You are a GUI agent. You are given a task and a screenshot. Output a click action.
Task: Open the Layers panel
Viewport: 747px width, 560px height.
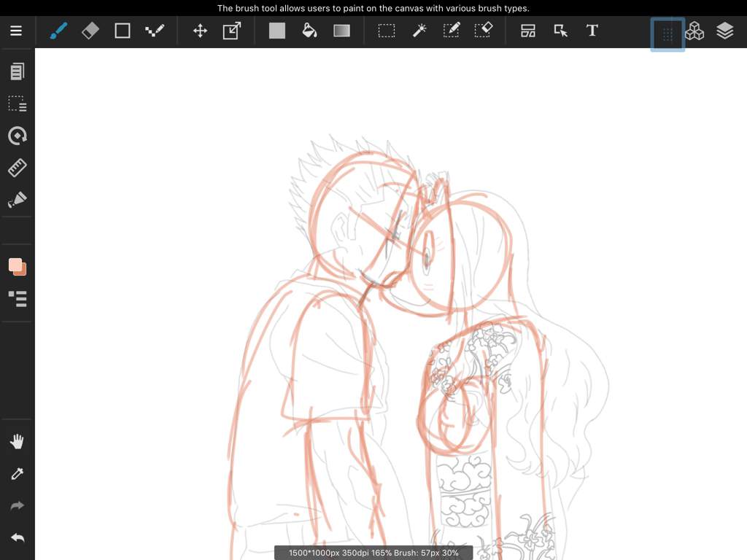click(x=724, y=31)
